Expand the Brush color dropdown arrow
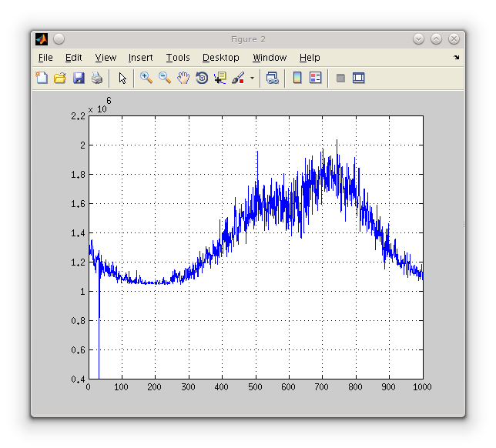 [x=252, y=78]
